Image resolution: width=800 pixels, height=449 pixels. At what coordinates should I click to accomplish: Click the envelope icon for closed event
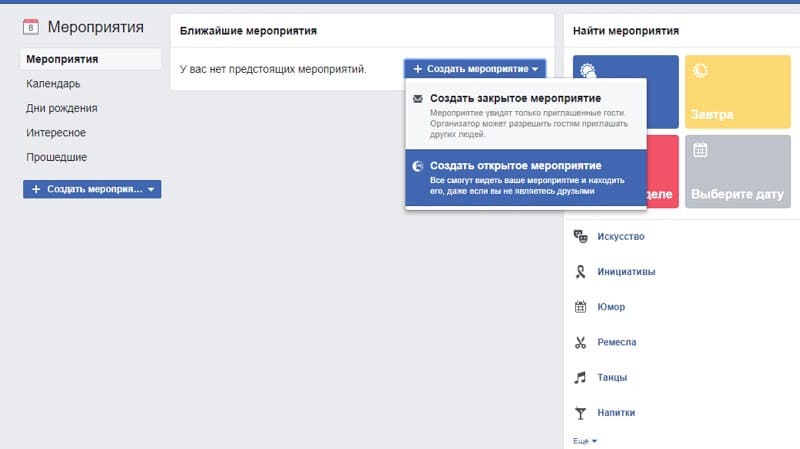tap(418, 99)
